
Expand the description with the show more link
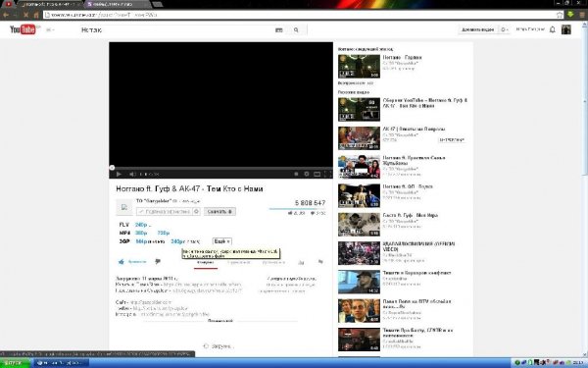click(220, 321)
